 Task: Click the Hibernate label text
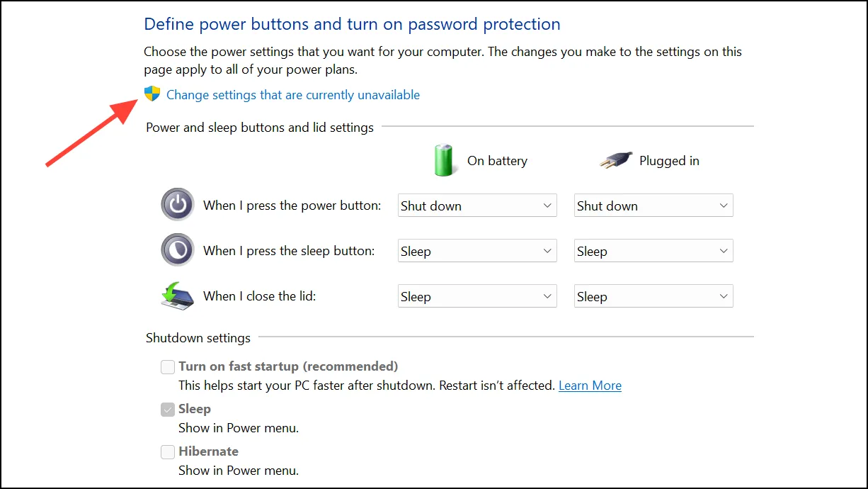coord(208,451)
